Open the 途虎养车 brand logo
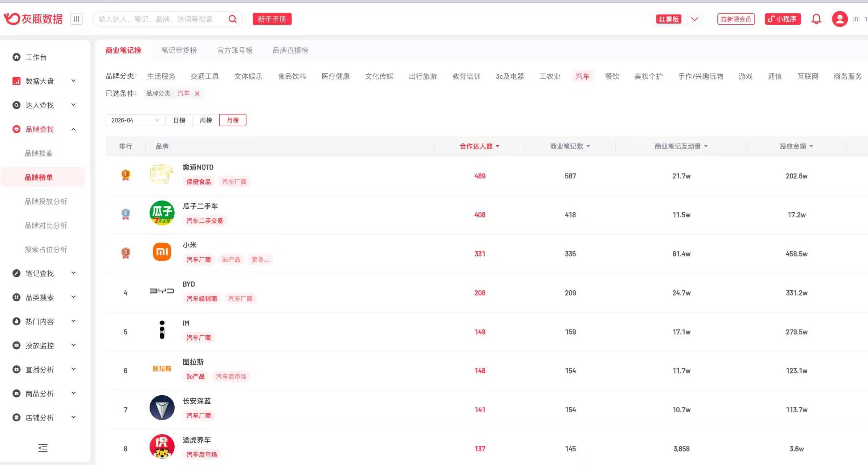The height and width of the screenshot is (465, 868). tap(162, 446)
